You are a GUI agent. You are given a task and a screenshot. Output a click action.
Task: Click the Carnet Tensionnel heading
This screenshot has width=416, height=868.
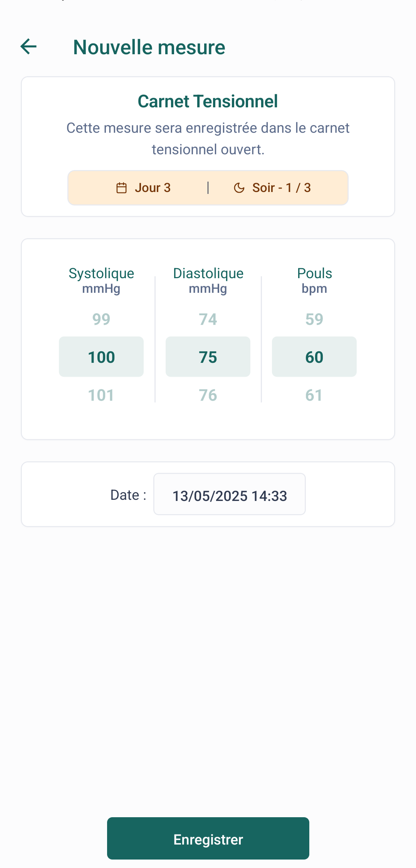(208, 102)
